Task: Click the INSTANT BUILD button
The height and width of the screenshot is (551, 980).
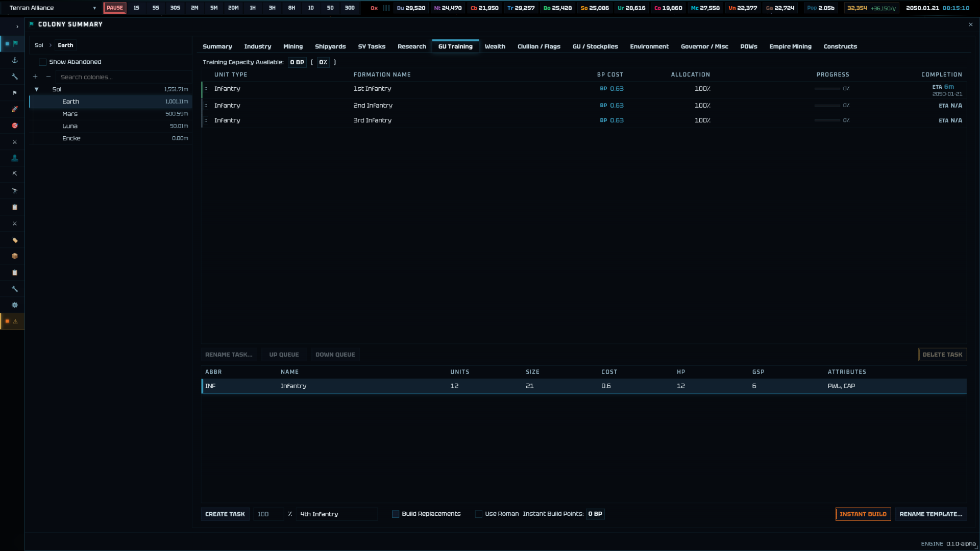Action: (x=863, y=514)
